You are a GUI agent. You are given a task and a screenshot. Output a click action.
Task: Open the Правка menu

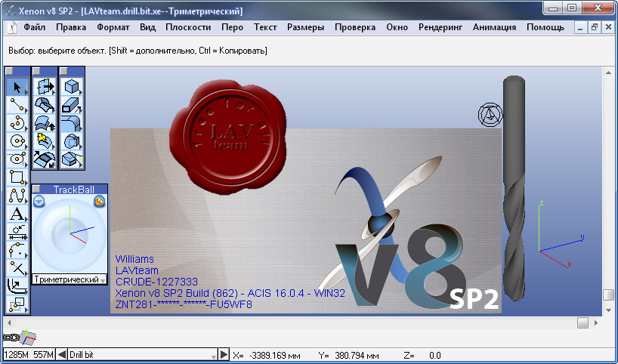(71, 28)
